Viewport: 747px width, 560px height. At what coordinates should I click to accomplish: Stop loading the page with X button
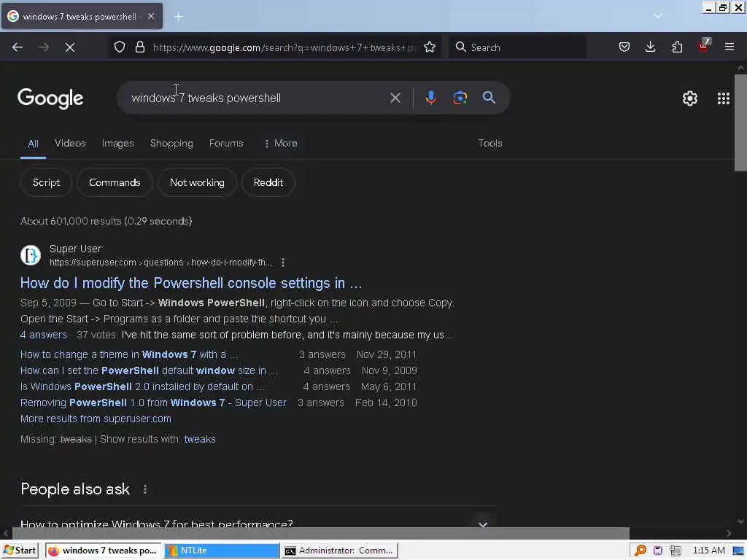(x=70, y=47)
